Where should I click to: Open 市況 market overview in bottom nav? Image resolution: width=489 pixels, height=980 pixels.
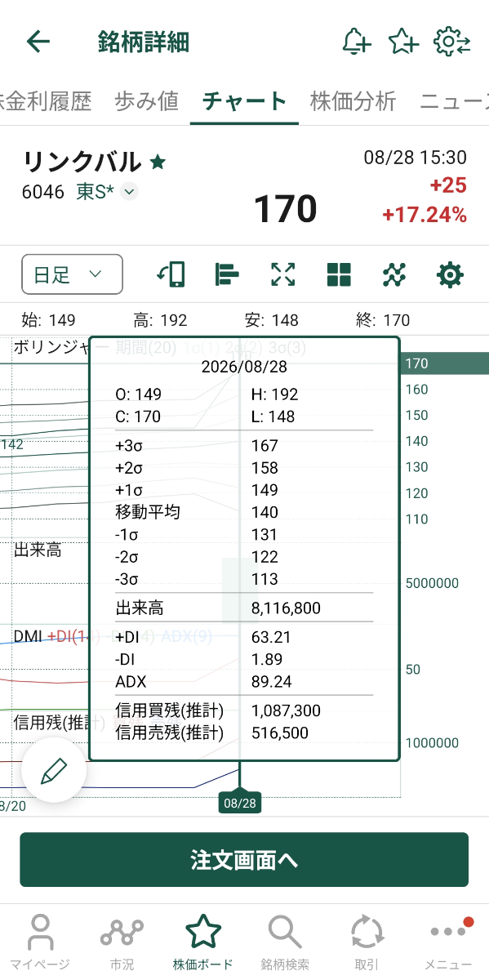coord(122,942)
